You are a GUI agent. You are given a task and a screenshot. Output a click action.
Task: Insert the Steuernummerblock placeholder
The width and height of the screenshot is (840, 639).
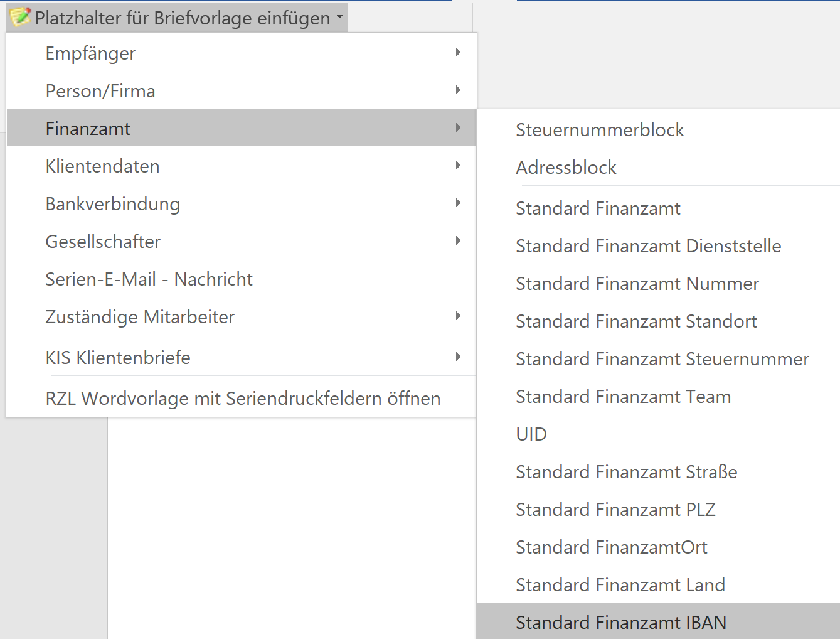click(x=600, y=129)
